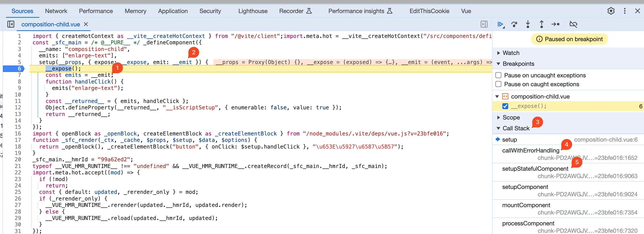
Task: Switch to the Network tab
Action: [x=56, y=11]
